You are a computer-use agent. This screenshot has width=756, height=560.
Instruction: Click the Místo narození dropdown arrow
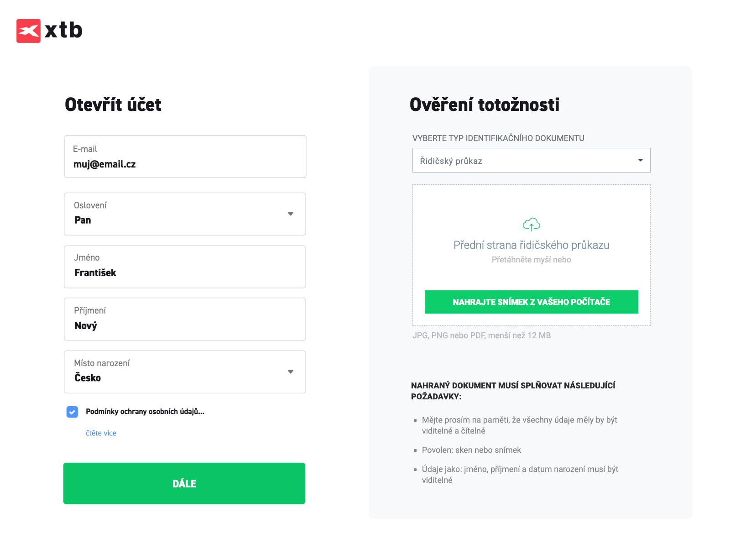point(291,372)
